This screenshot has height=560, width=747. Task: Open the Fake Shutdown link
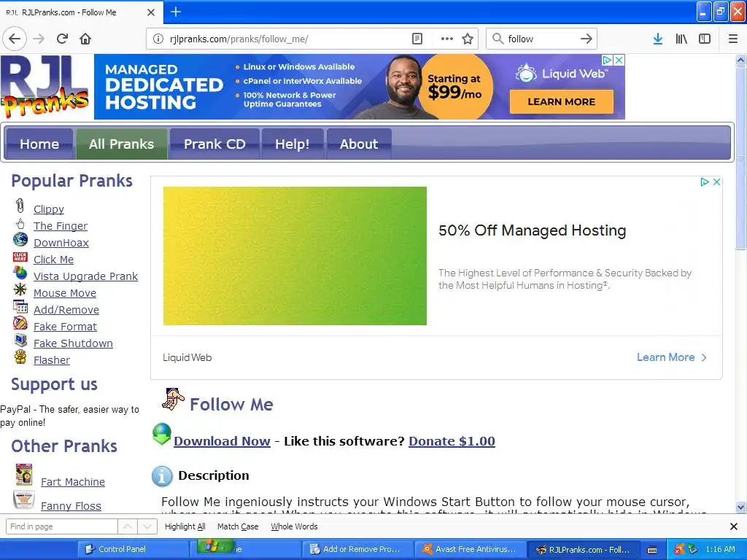(x=73, y=343)
